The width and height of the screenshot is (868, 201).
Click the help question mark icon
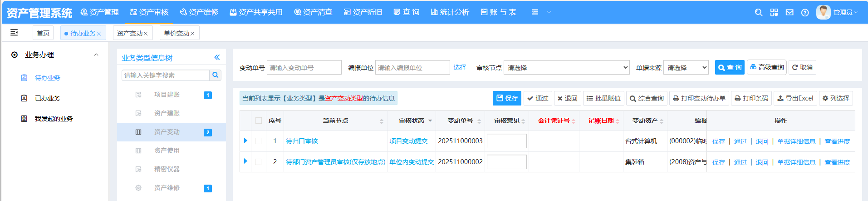805,12
